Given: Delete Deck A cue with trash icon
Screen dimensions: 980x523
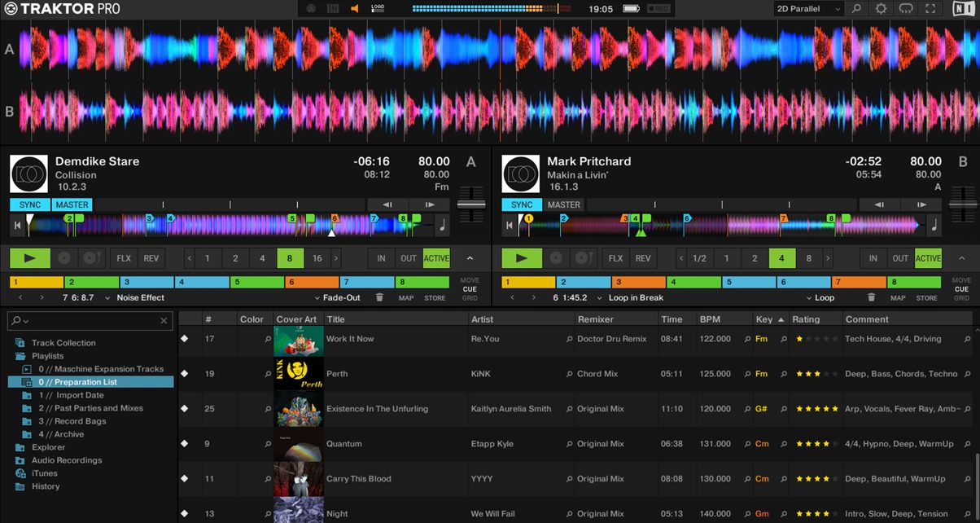Looking at the screenshot, I should tap(379, 297).
